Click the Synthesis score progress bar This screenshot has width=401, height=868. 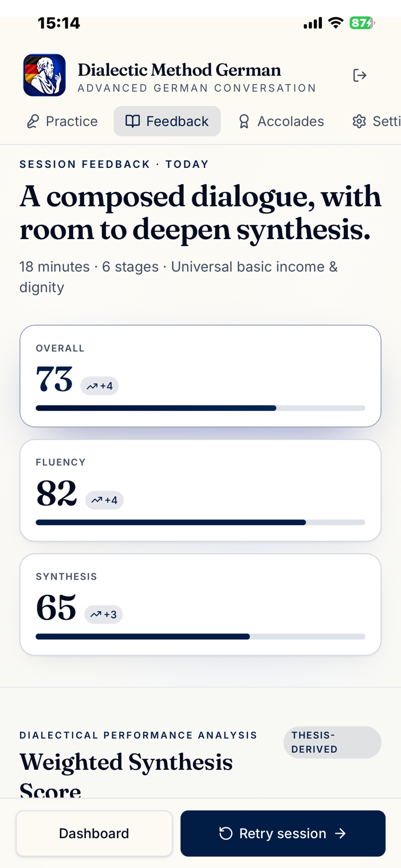click(200, 636)
